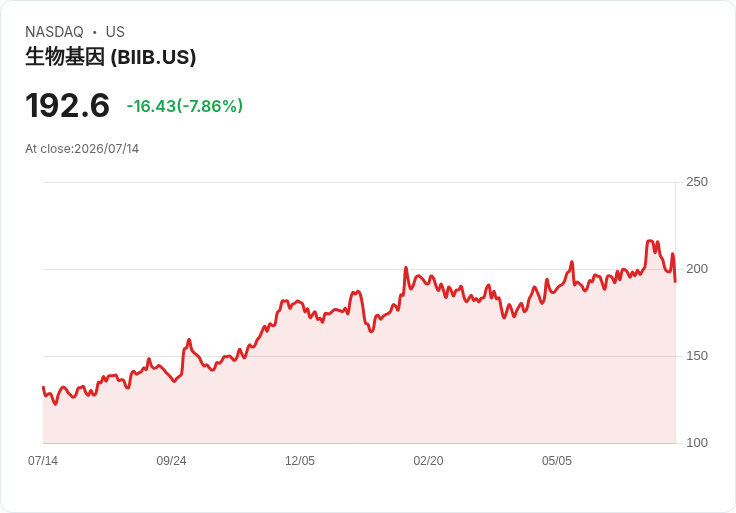Click the NASDAQ exchange label
Viewport: 736px width, 513px height.
54,32
